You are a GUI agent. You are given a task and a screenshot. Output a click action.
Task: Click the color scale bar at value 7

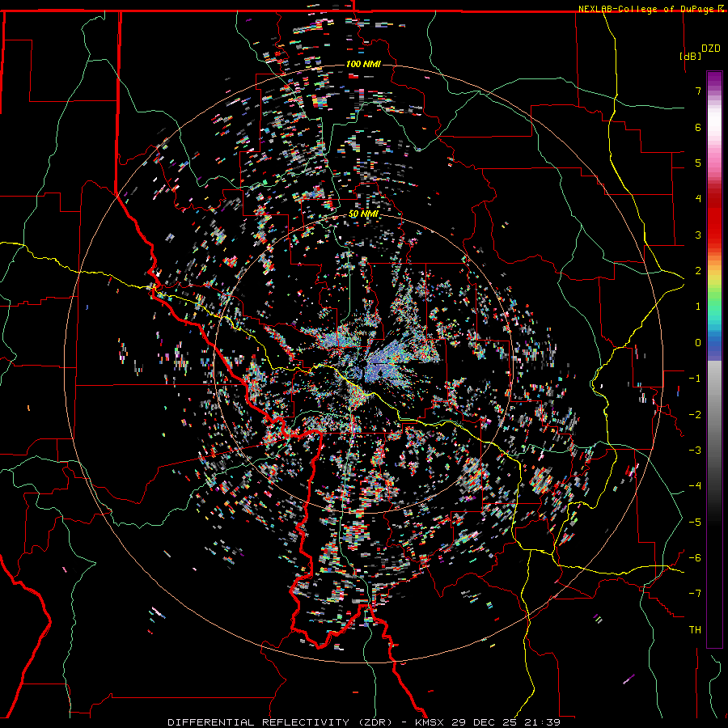(714, 91)
